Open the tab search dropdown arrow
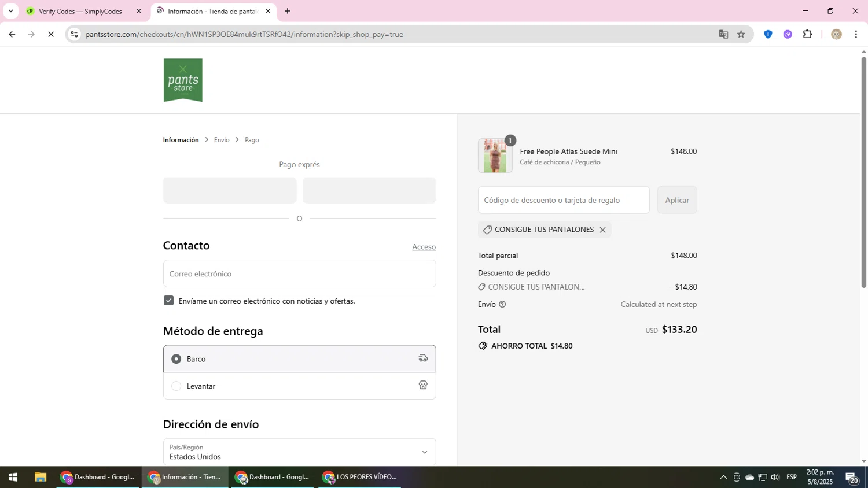Image resolution: width=868 pixels, height=488 pixels. [x=10, y=11]
